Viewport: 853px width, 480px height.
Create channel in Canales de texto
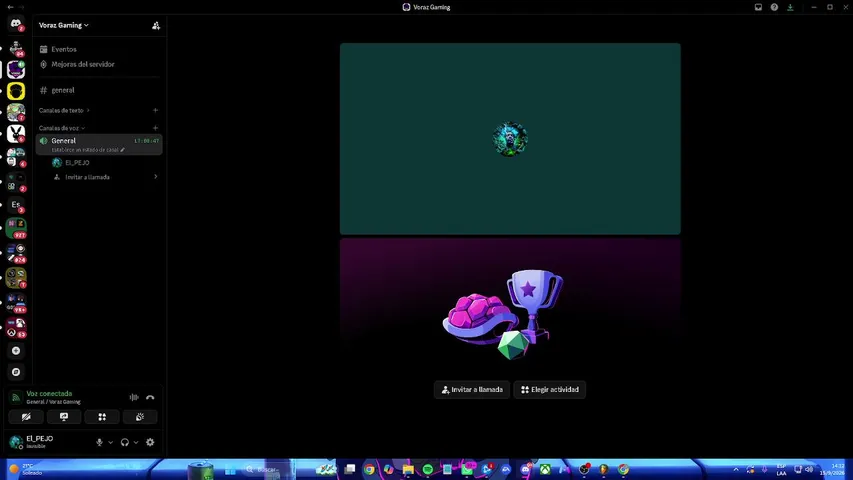click(155, 110)
